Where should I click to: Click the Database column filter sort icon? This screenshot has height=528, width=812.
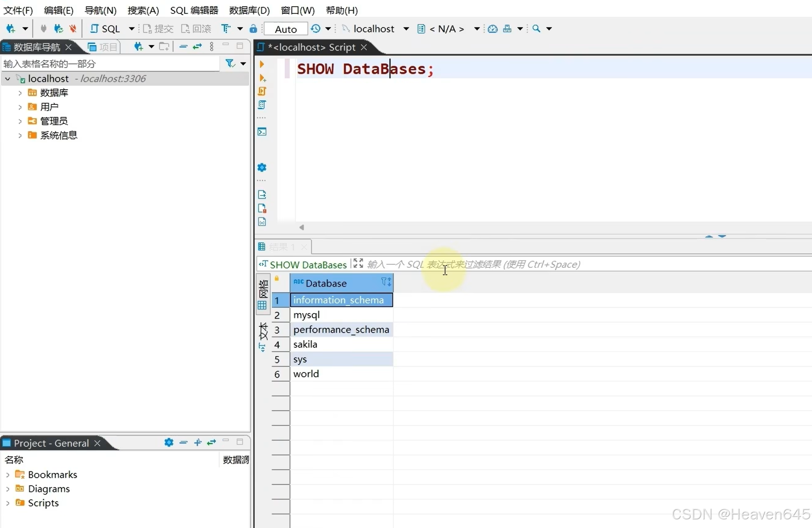point(386,282)
